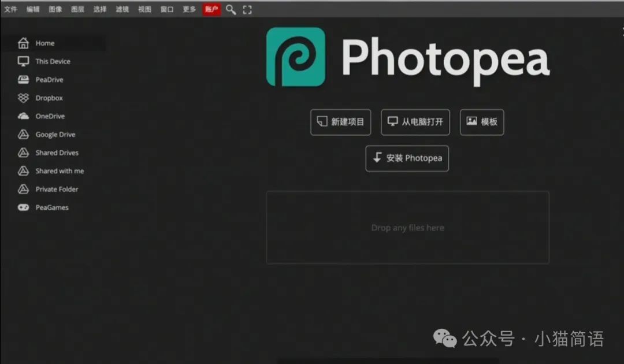The width and height of the screenshot is (624, 364).
Task: Open Shared Drives label
Action: coord(57,153)
